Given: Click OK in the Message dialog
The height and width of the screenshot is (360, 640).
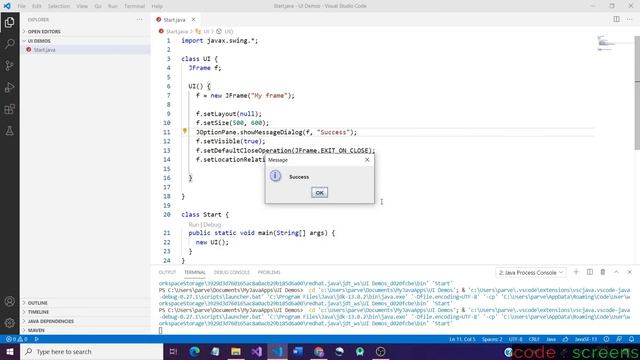Looking at the screenshot, I should click(x=320, y=193).
